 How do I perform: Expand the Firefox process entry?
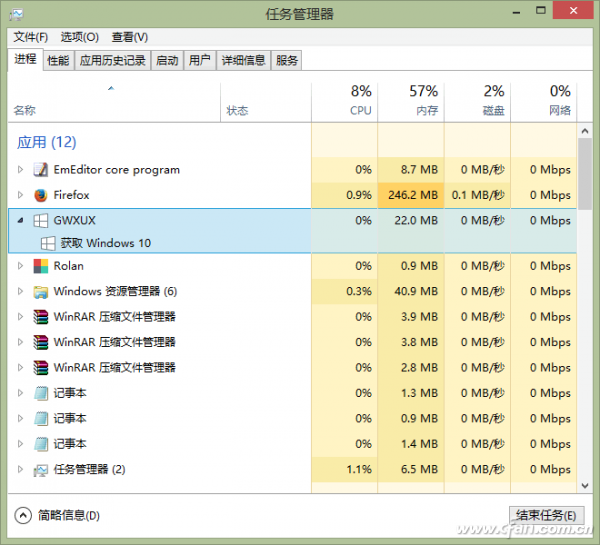point(20,195)
